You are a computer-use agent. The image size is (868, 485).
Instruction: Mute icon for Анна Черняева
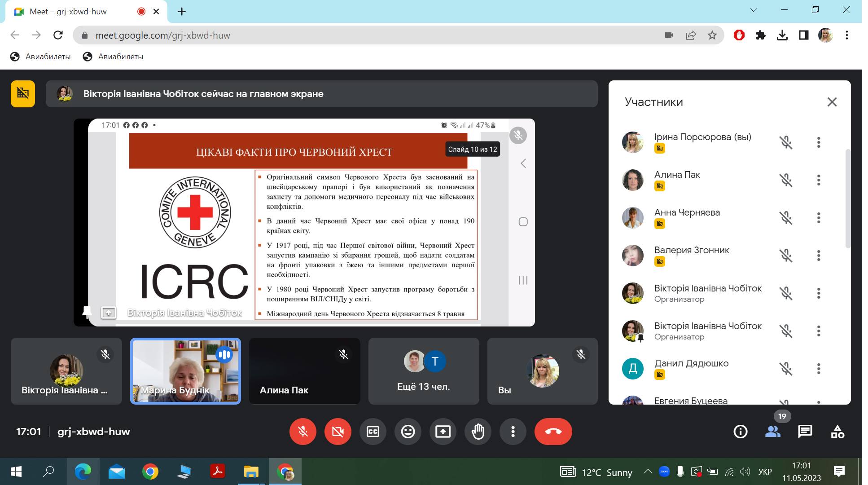786,218
